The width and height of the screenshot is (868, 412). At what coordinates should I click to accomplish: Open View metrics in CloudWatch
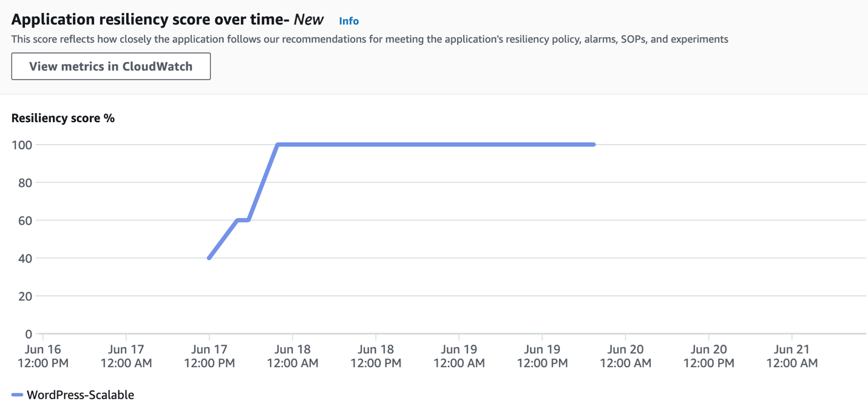pos(110,66)
